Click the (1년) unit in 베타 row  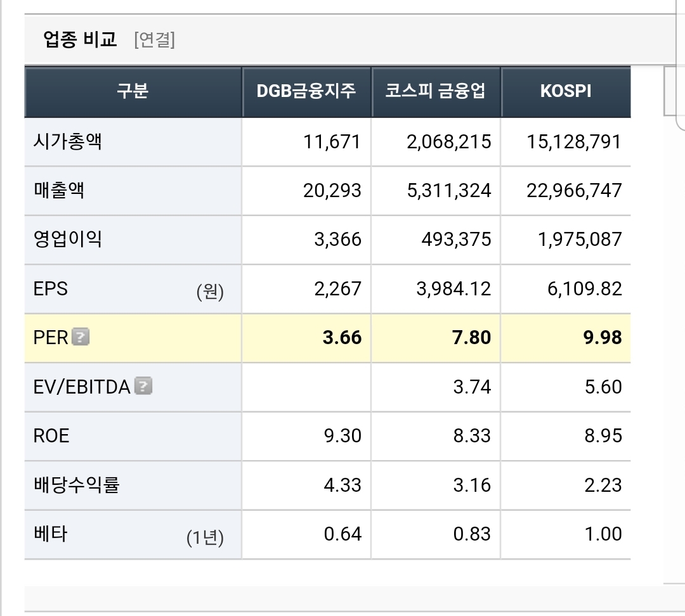click(x=205, y=537)
